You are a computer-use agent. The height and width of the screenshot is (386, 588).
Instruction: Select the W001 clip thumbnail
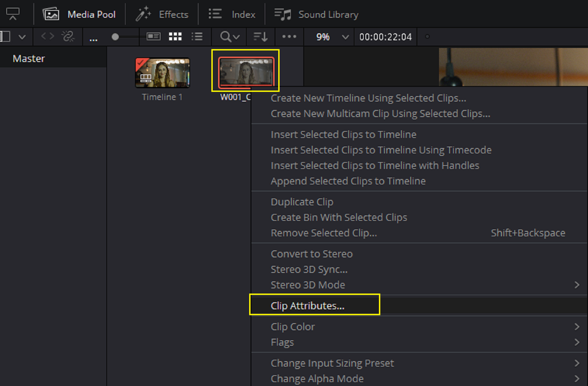click(246, 73)
